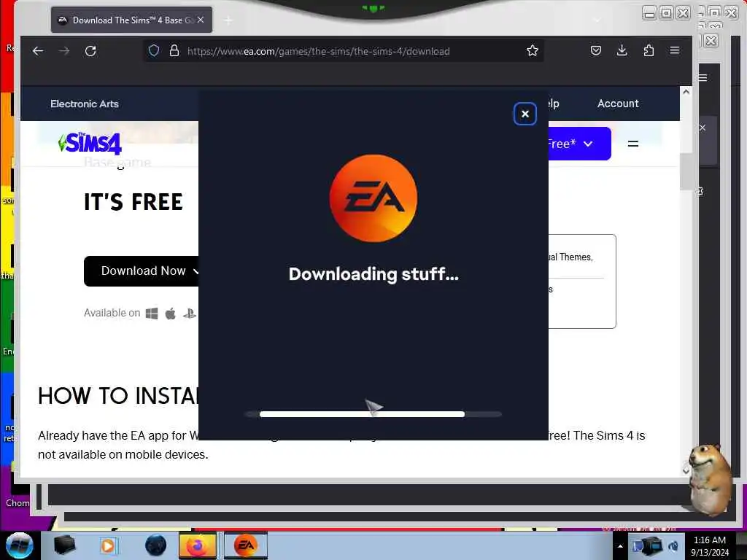Open the extensions puzzle icon
This screenshot has height=560, width=747.
click(649, 50)
